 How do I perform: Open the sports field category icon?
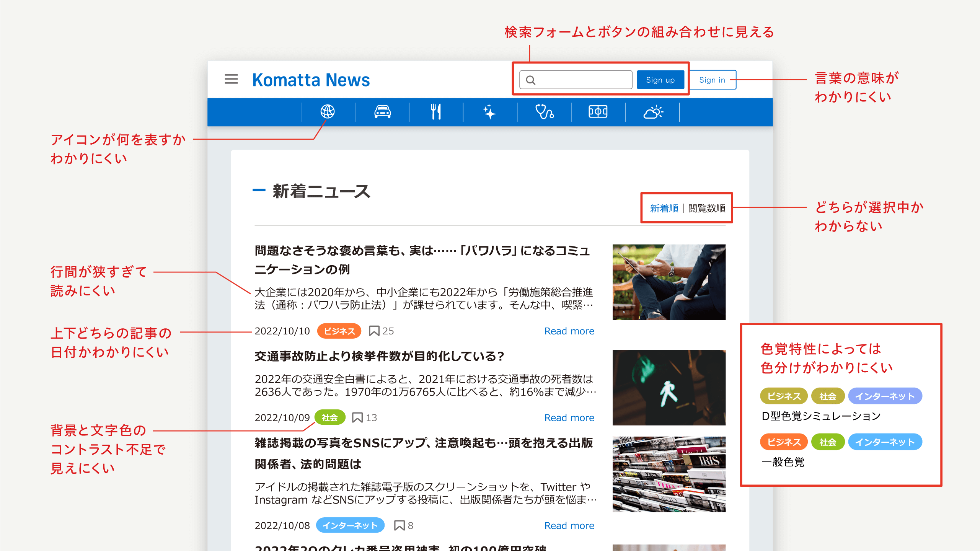[x=598, y=112]
